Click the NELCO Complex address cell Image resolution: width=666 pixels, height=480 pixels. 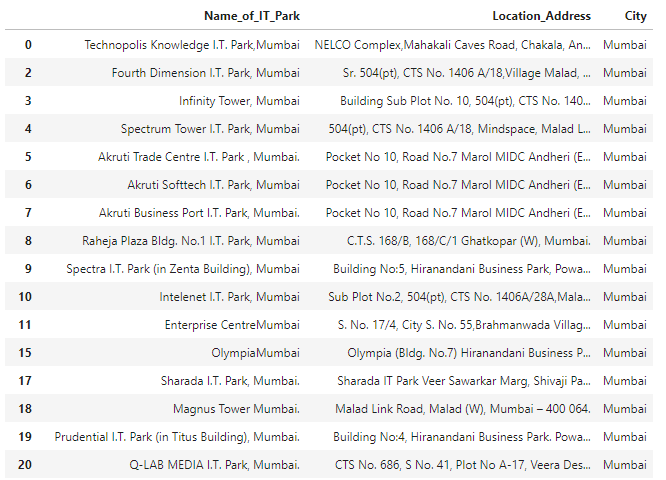point(452,45)
